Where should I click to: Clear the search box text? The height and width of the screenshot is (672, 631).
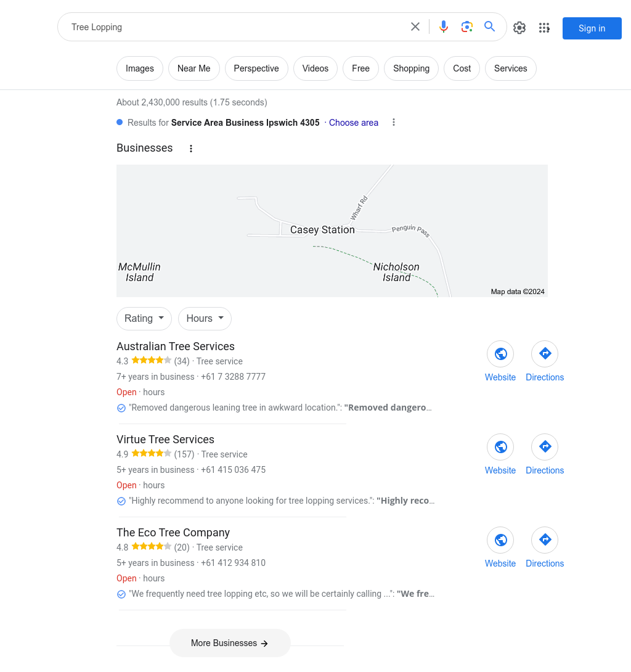pos(415,27)
